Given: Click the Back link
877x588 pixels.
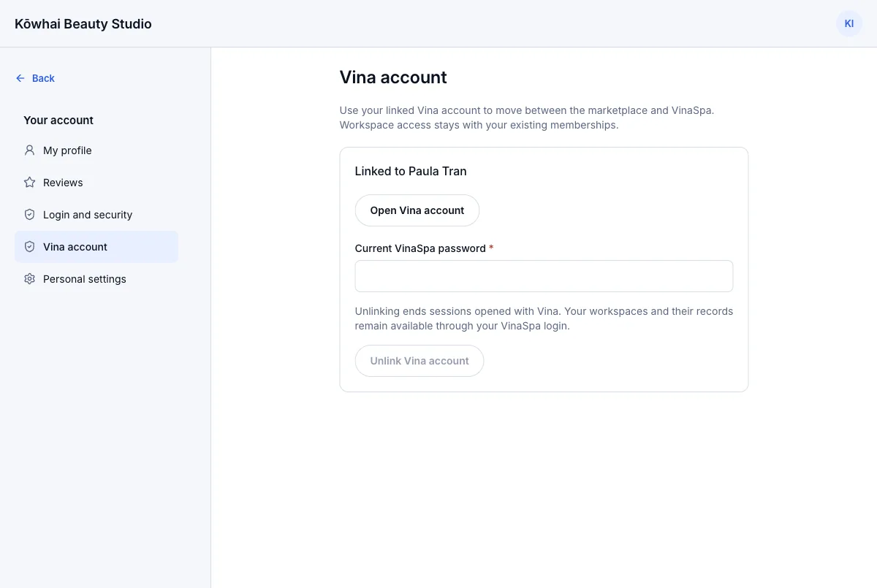Looking at the screenshot, I should [x=35, y=78].
